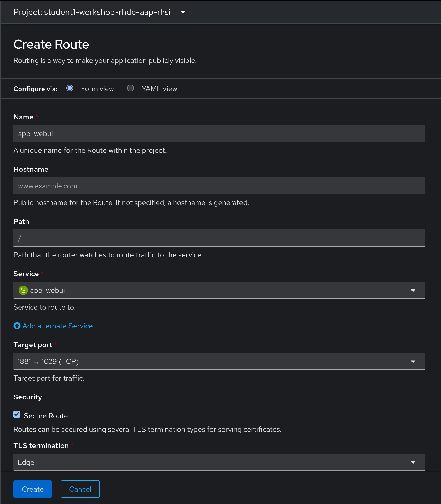Open the TLS termination dropdown
This screenshot has height=504, width=441.
tap(219, 462)
